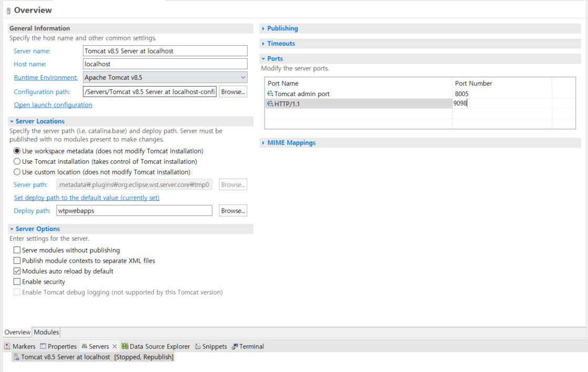Viewport: 588px width, 372px height.
Task: Open the Runtime Environment dropdown
Action: tap(165, 77)
